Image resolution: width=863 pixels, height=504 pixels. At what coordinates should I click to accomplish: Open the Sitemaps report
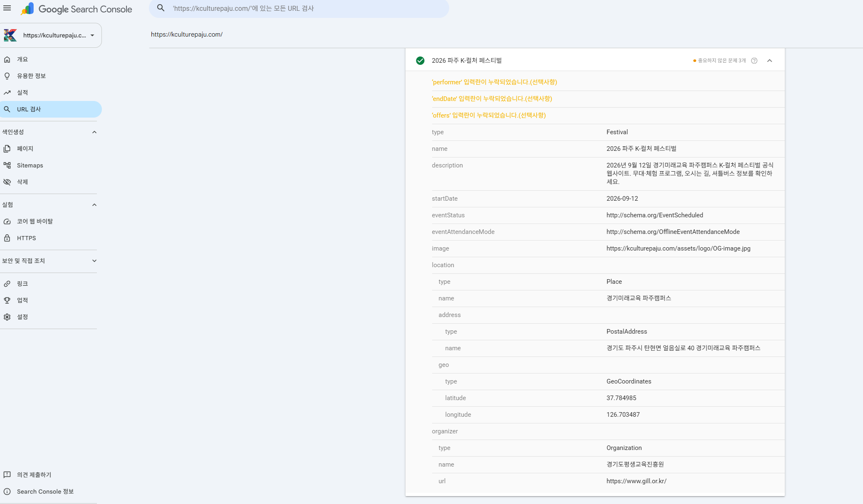51,165
